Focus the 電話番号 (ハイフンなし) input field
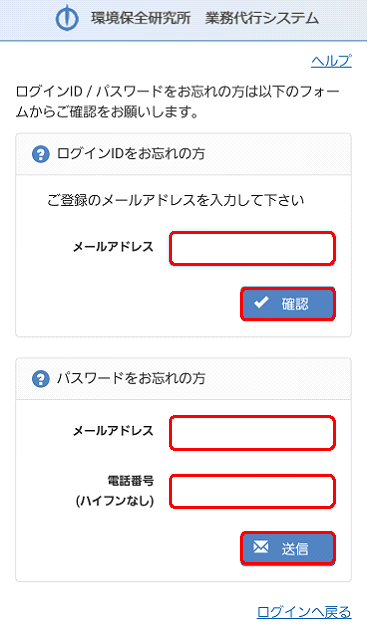The height and width of the screenshot is (631, 368). (x=252, y=491)
